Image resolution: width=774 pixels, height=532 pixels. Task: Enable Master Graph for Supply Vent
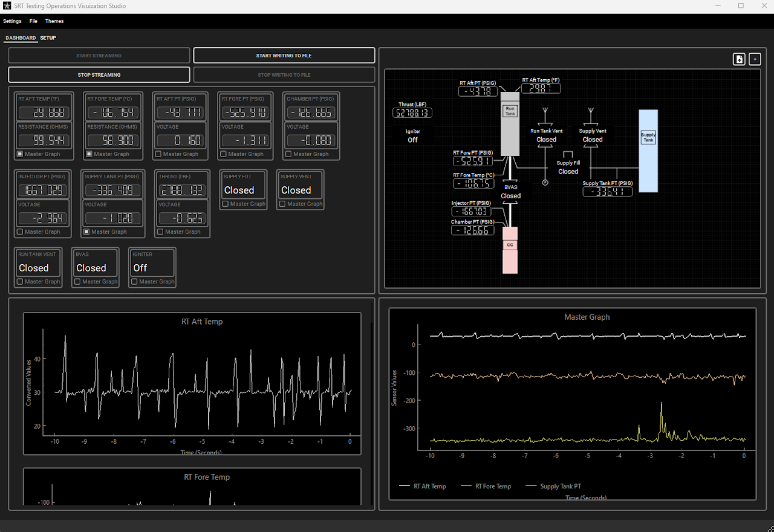pos(282,204)
